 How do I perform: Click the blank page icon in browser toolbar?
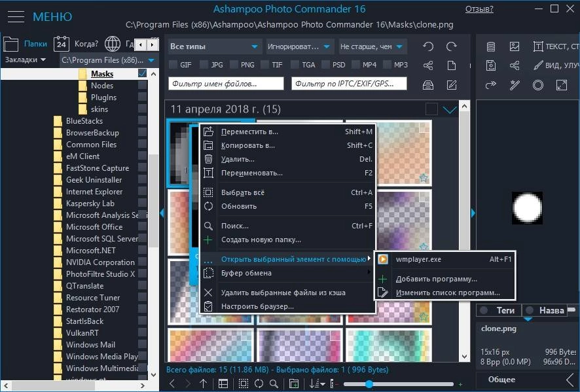pyautogui.click(x=451, y=66)
